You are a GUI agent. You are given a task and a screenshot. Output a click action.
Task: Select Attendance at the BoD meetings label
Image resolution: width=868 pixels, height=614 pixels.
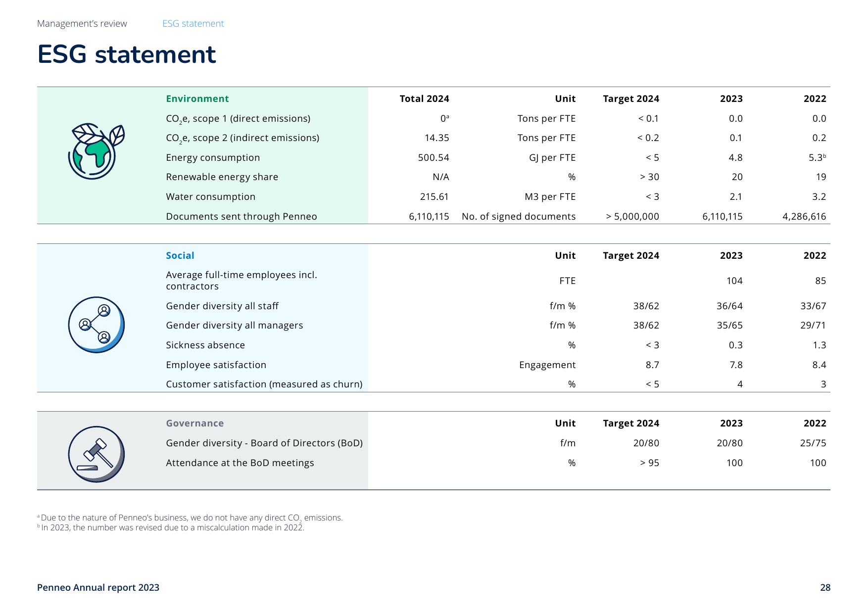(x=240, y=463)
